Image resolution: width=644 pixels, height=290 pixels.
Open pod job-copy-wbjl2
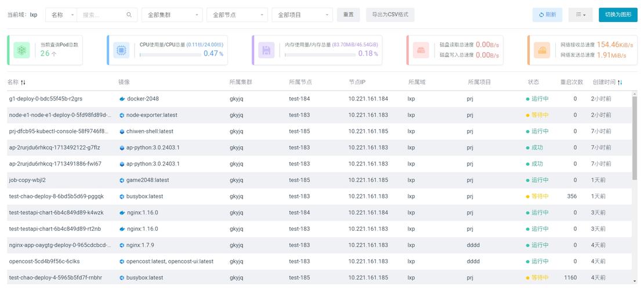(x=27, y=180)
